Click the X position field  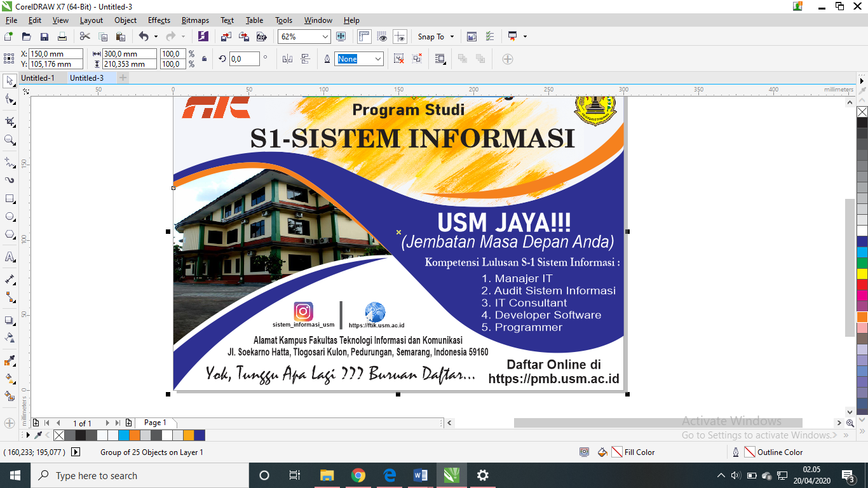click(55, 54)
